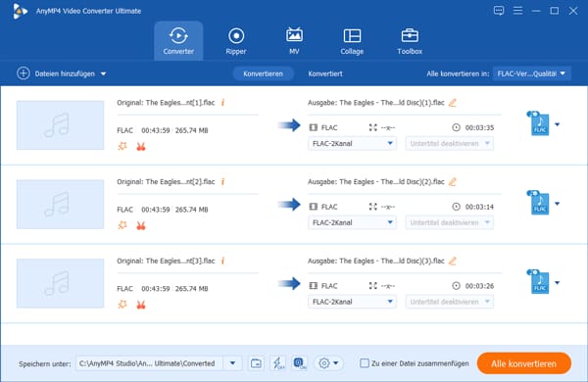Switch to the Collage tab
588x382 pixels.
352,41
